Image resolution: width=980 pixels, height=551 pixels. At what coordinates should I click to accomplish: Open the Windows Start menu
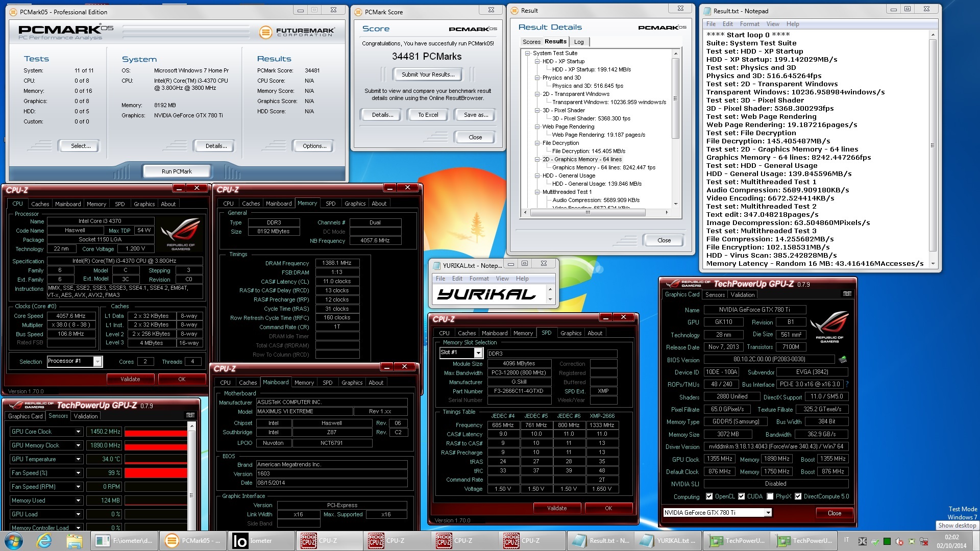point(13,540)
